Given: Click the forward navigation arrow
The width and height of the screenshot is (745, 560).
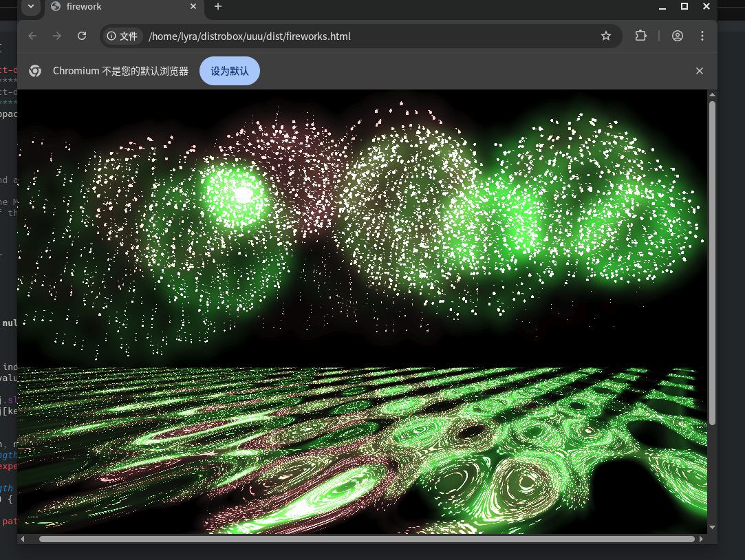Looking at the screenshot, I should [57, 36].
